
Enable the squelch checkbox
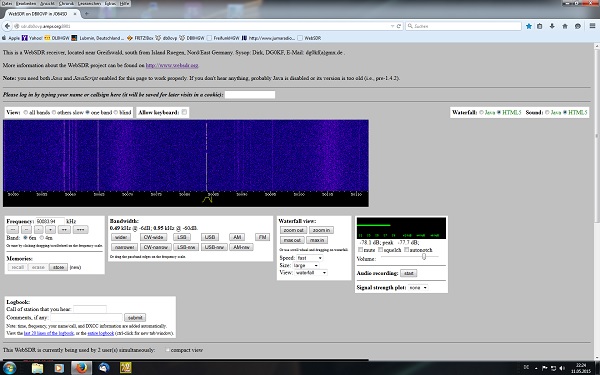tap(380, 249)
